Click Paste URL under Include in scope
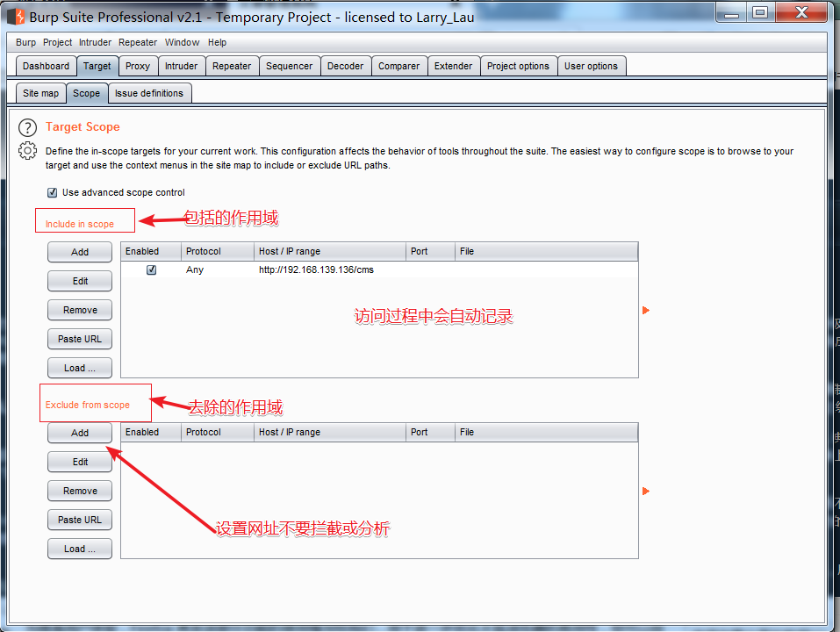Screen dimensions: 840x632 click(x=80, y=339)
